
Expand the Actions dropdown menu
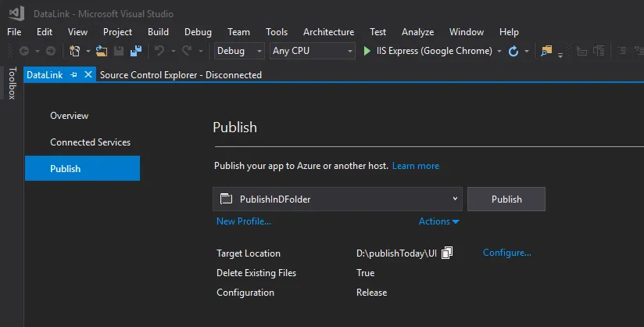(438, 221)
